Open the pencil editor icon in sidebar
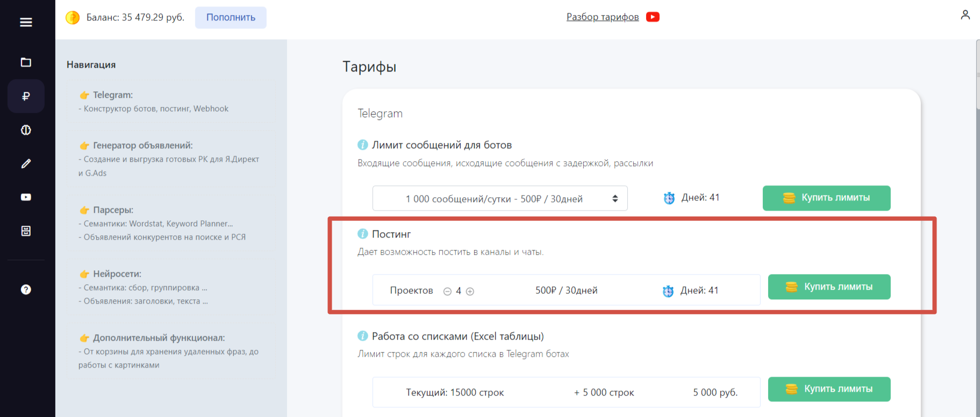The height and width of the screenshot is (417, 980). coord(26,163)
